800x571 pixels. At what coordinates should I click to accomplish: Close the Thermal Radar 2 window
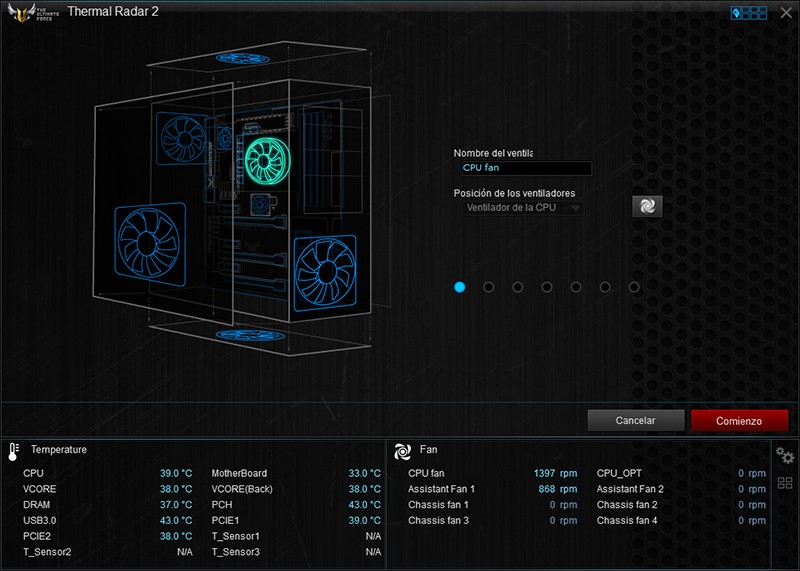click(x=786, y=13)
